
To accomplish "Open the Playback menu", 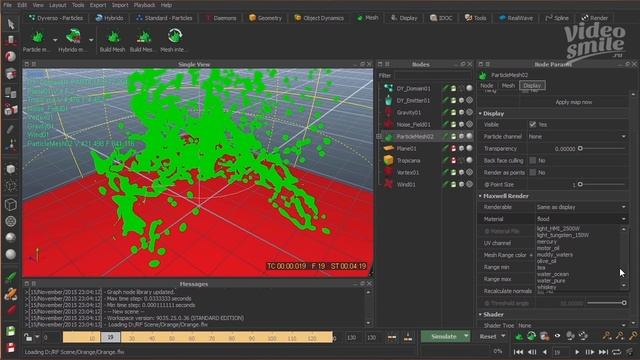I will pyautogui.click(x=144, y=5).
